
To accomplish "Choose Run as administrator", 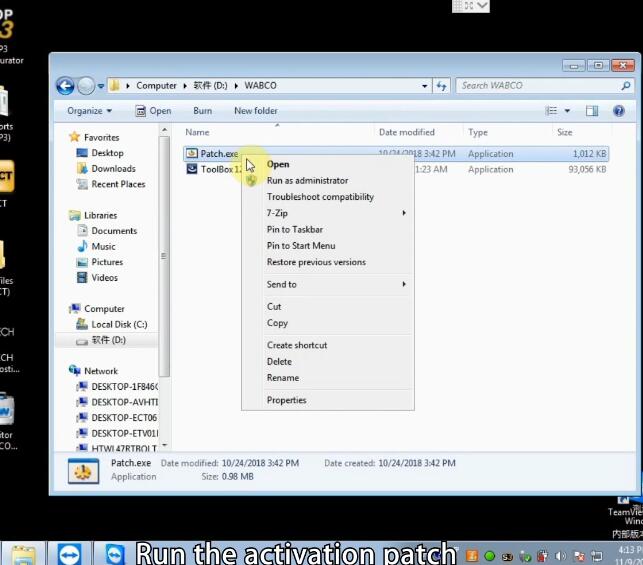I will [328, 180].
